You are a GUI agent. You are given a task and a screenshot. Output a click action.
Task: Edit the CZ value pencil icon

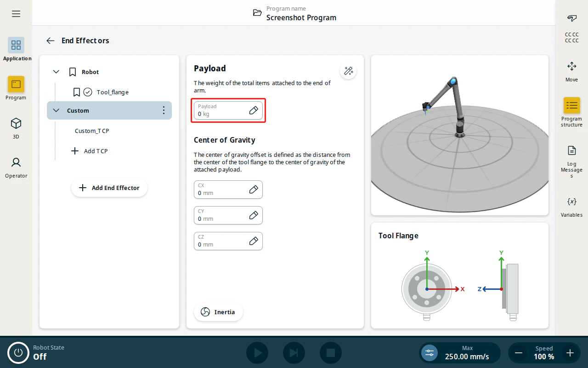point(253,241)
